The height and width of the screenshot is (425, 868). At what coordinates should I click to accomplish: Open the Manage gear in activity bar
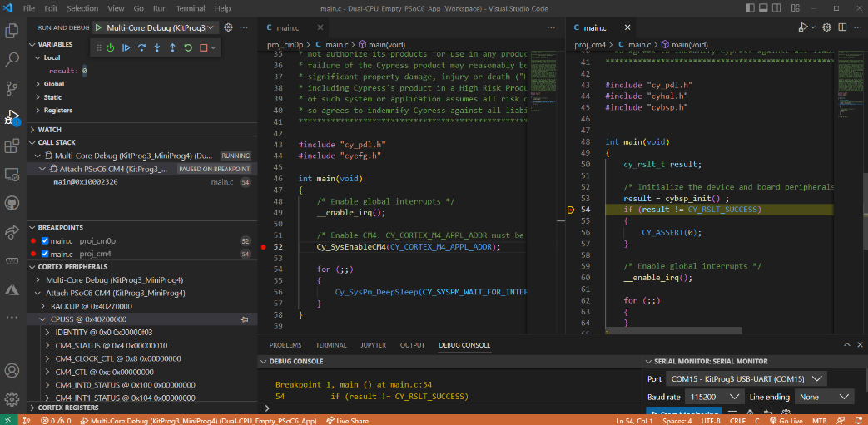[x=12, y=399]
